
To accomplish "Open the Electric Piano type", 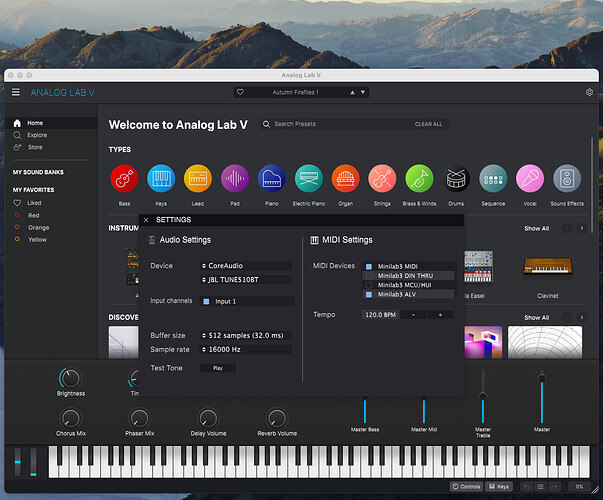I will tap(309, 178).
